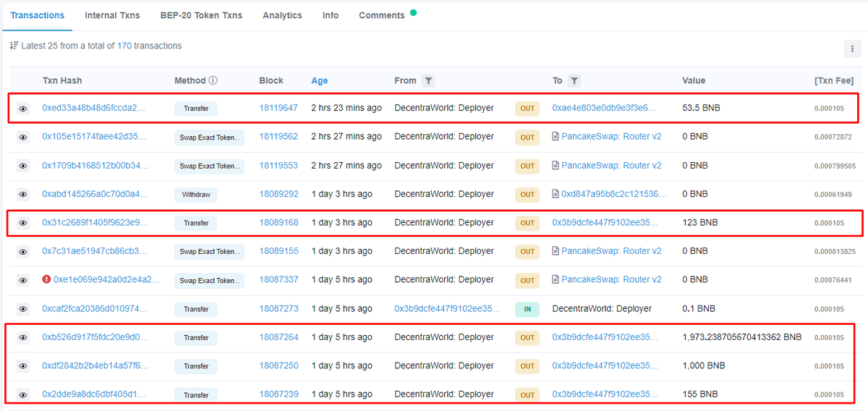Click the 170 total transactions link
Viewport: 868px width, 411px height.
point(124,46)
